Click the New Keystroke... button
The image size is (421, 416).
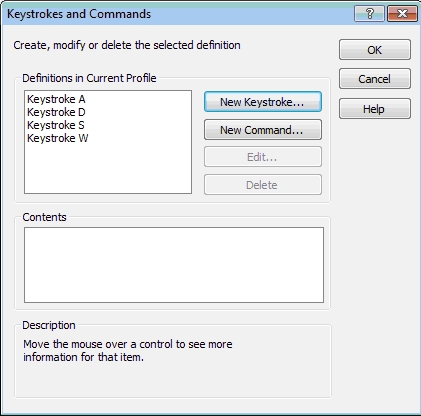(x=263, y=102)
